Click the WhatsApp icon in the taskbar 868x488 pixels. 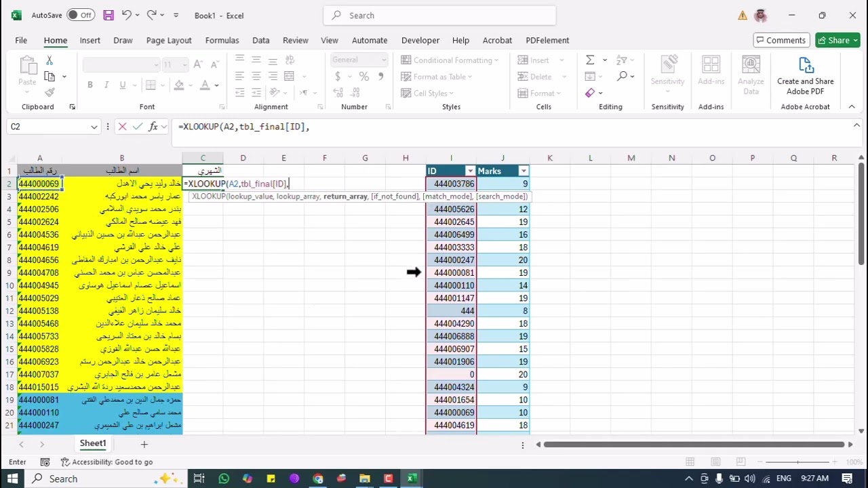[x=224, y=479]
